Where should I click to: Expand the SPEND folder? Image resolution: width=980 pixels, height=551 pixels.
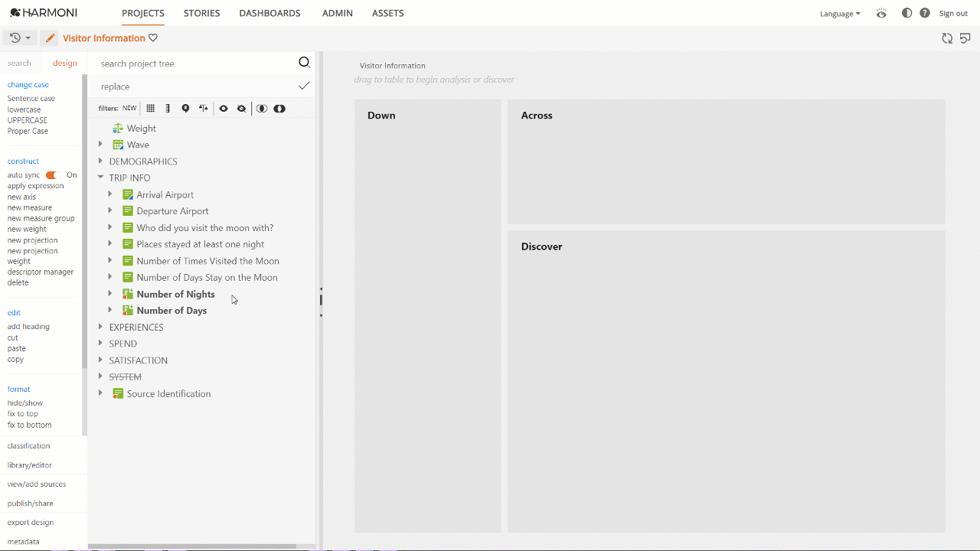100,343
